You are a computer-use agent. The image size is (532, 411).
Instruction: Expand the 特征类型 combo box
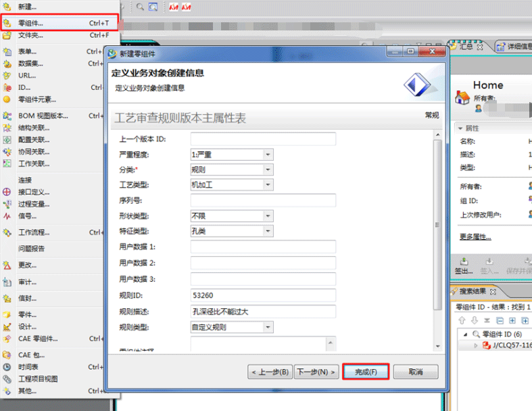click(x=268, y=231)
